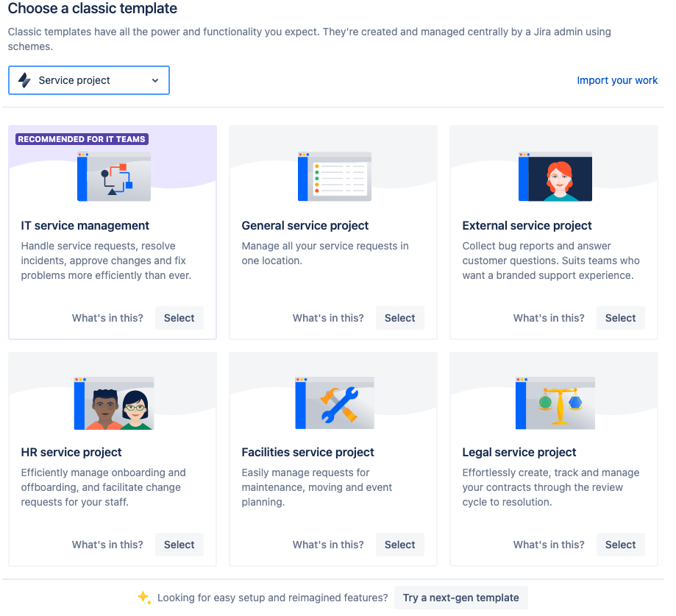Screen dimensions: 676x616
Task: Select the IT service management template
Action: [179, 318]
